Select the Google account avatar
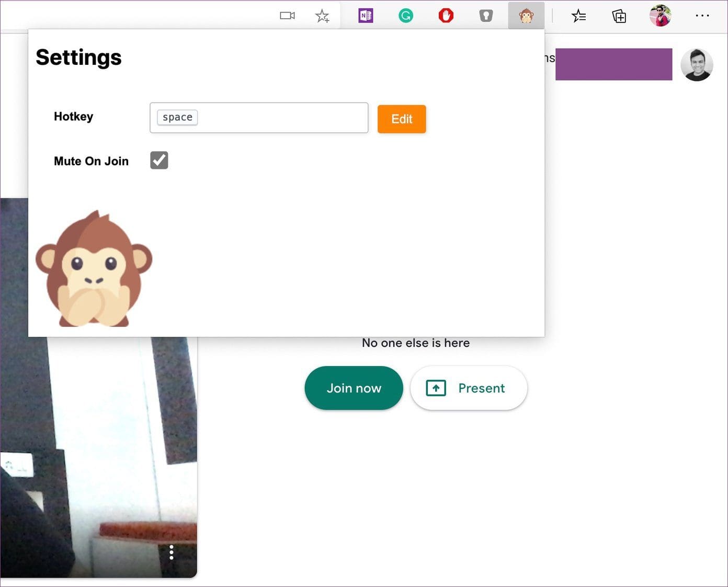The image size is (728, 587). (x=697, y=65)
